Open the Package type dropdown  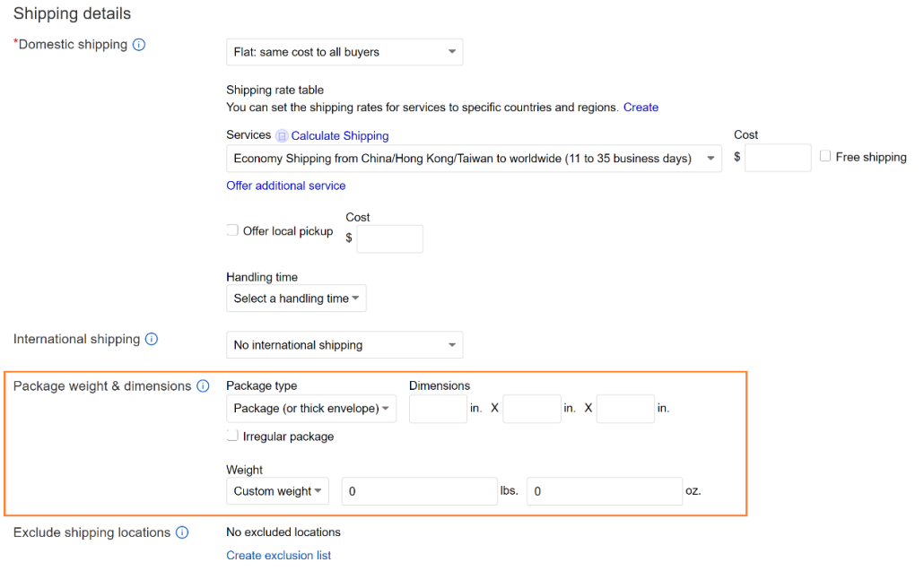[x=310, y=409]
